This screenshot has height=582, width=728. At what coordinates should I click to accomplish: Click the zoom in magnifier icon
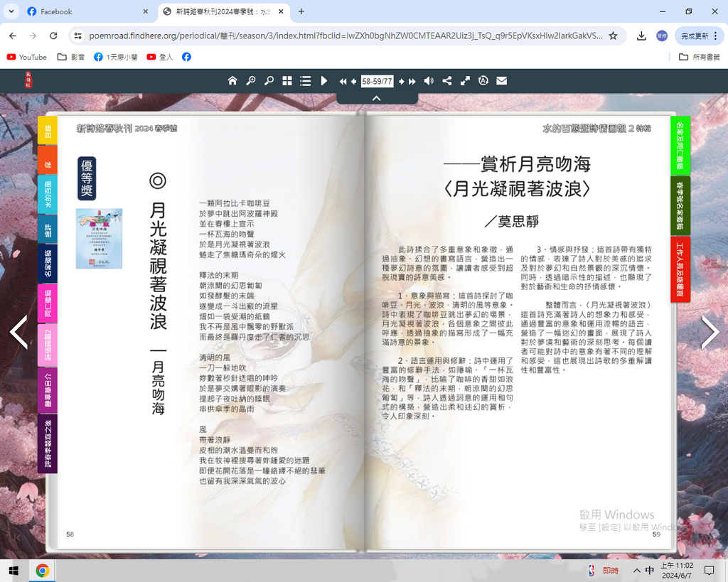coord(251,81)
